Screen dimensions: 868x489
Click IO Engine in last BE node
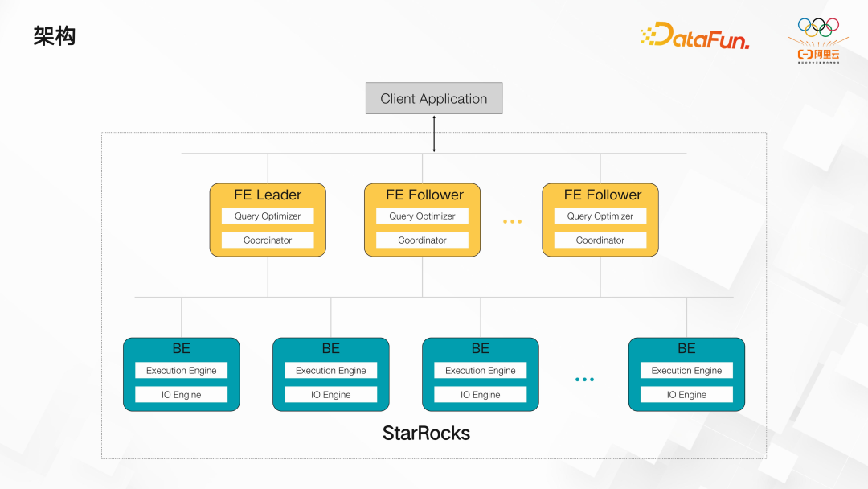(686, 394)
